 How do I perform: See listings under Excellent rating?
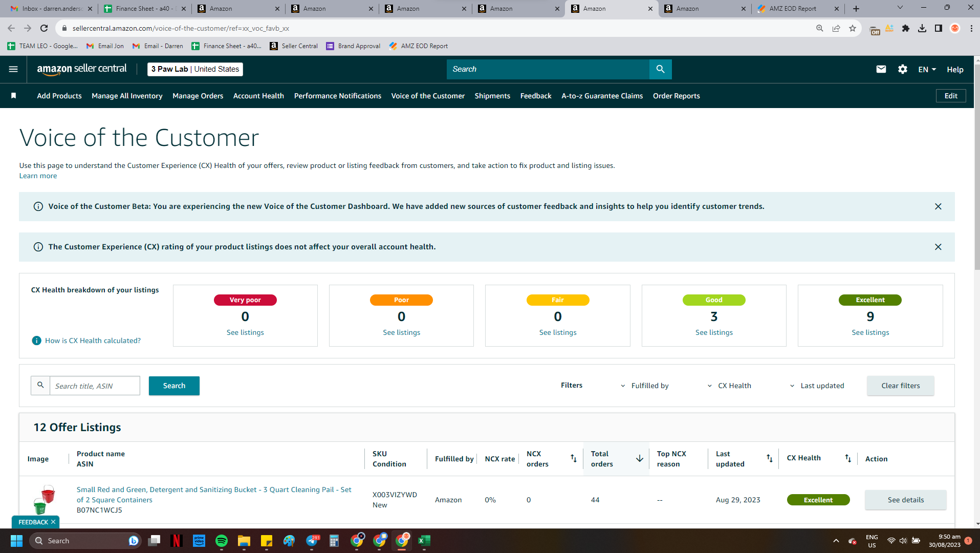coord(870,332)
